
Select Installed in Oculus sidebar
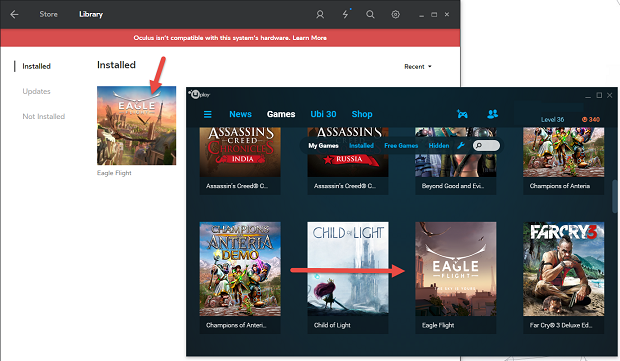coord(36,66)
